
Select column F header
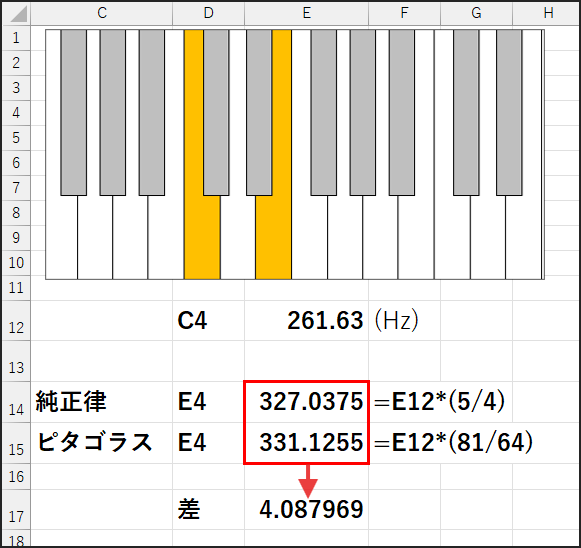404,13
